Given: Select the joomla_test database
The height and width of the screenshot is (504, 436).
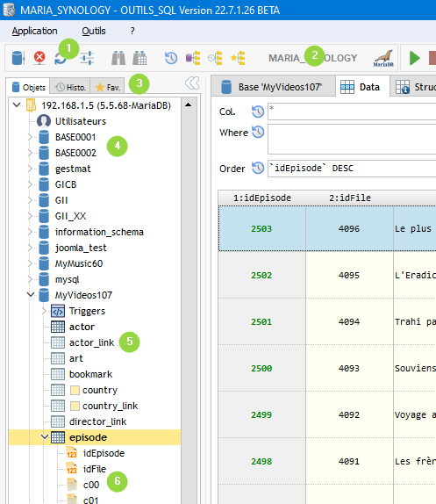Looking at the screenshot, I should click(x=81, y=248).
